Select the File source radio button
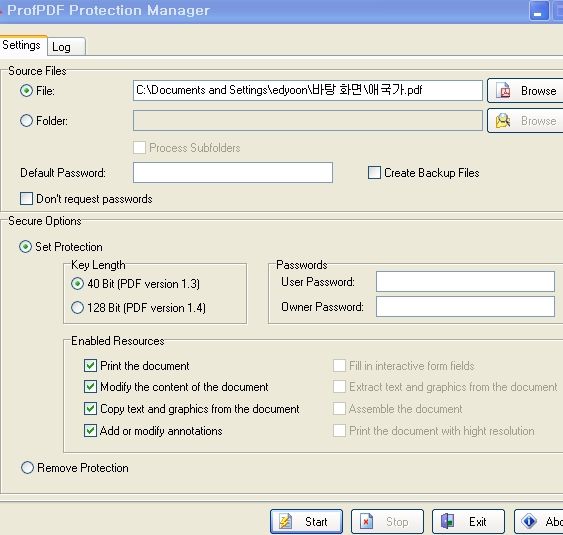 26,90
